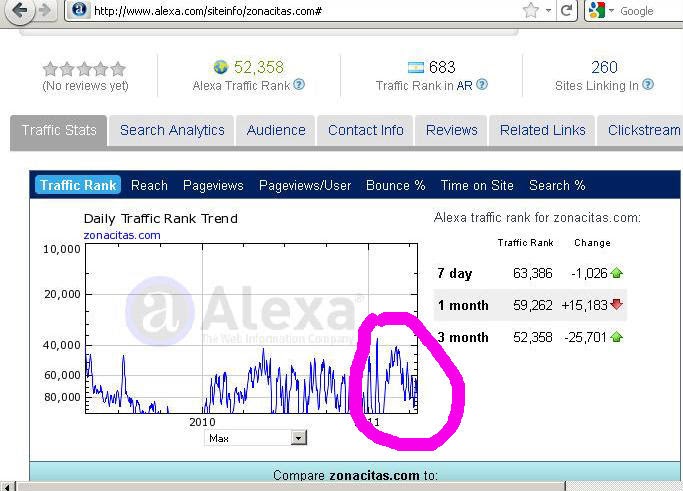Open the Reviews tab
Viewport: 683px width, 491px height.
pyautogui.click(x=451, y=130)
